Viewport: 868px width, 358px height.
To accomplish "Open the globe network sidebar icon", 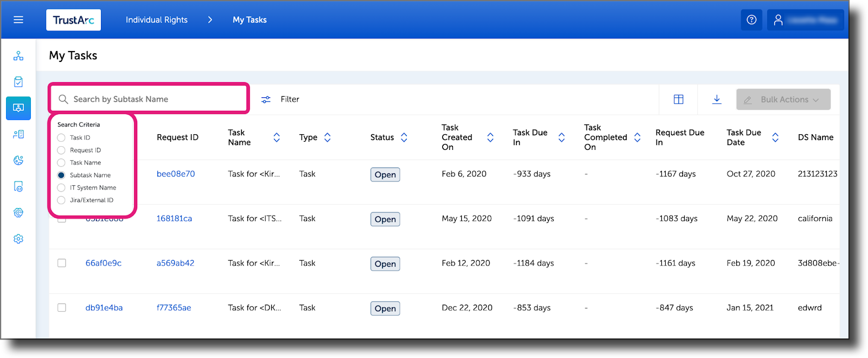I will click(18, 212).
